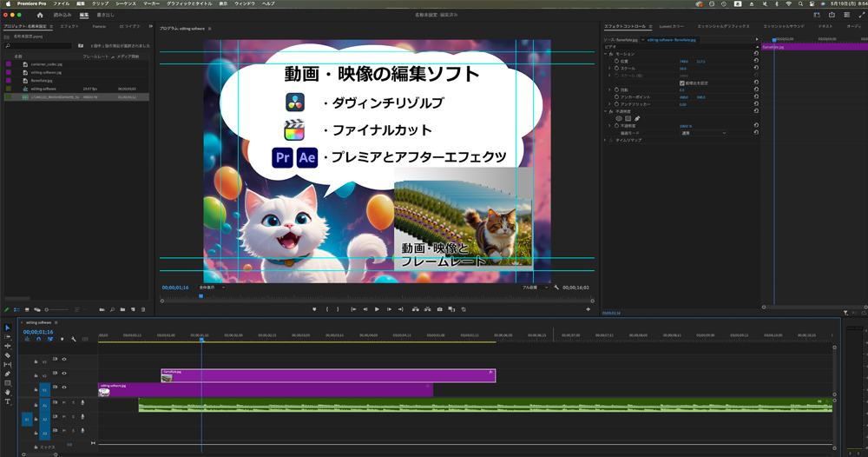The width and height of the screenshot is (868, 457).
Task: Expand the Rotation property
Action: (x=610, y=89)
